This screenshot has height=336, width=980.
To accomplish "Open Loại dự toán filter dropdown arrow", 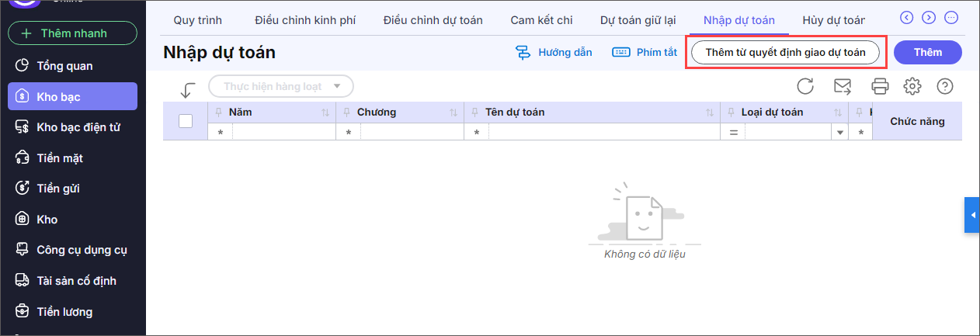I will [839, 133].
